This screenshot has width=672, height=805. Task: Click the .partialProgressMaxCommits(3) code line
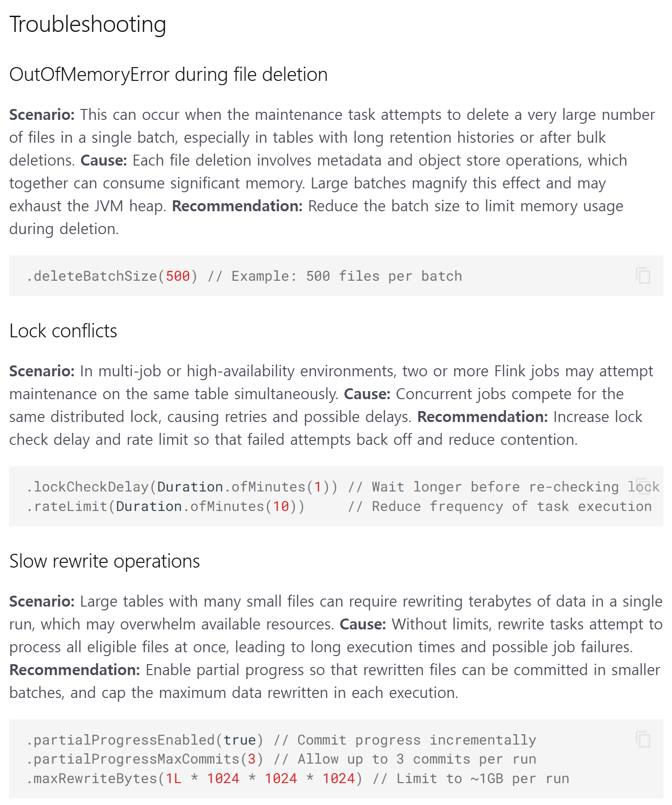click(x=282, y=759)
